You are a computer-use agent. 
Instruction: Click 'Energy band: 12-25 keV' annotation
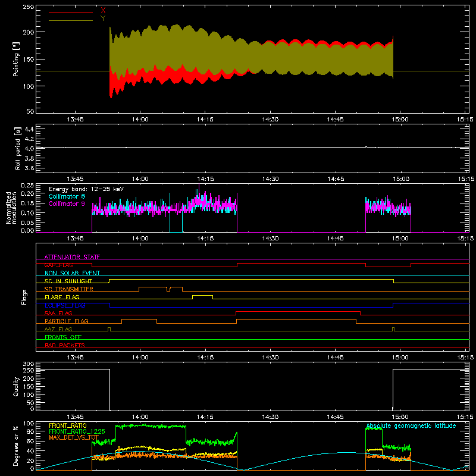pos(86,189)
